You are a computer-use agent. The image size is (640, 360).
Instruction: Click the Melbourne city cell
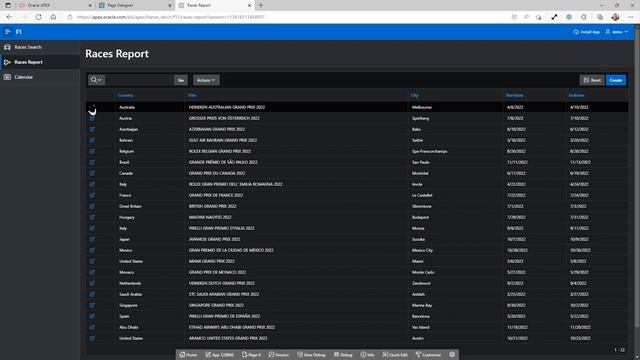click(422, 107)
